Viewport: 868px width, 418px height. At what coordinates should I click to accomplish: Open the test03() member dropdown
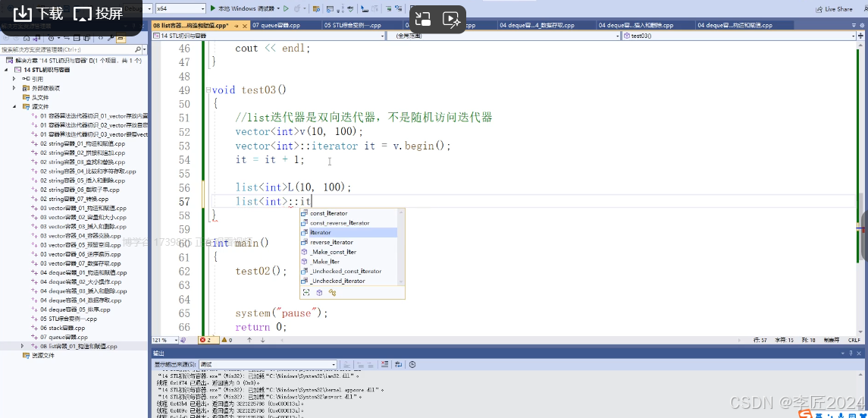[x=739, y=36]
